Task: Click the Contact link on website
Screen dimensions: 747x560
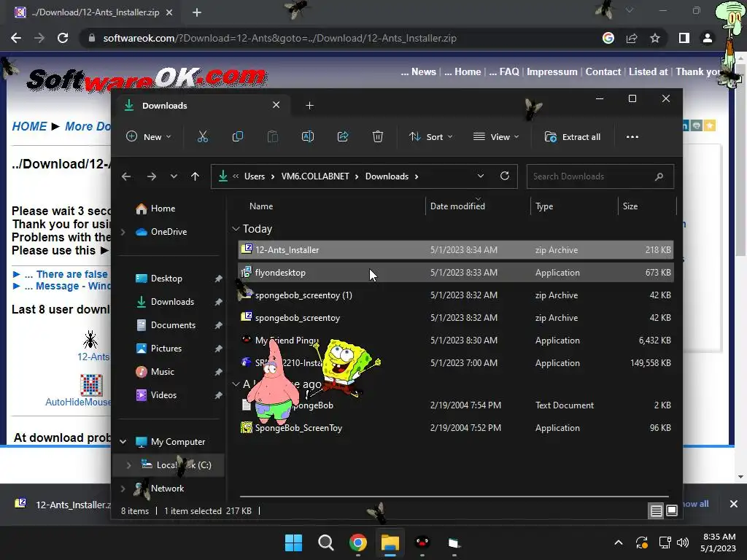Action: click(x=603, y=72)
